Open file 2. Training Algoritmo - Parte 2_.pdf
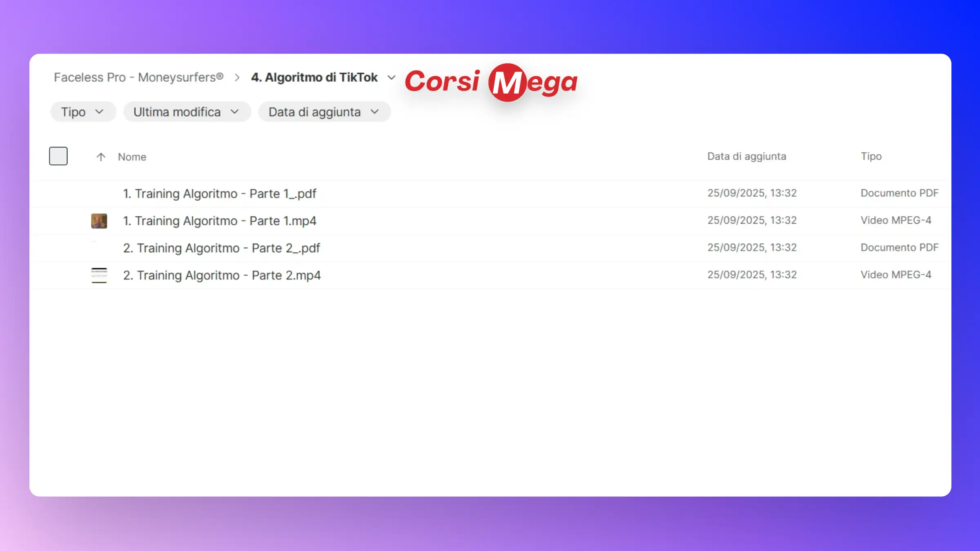 (221, 248)
